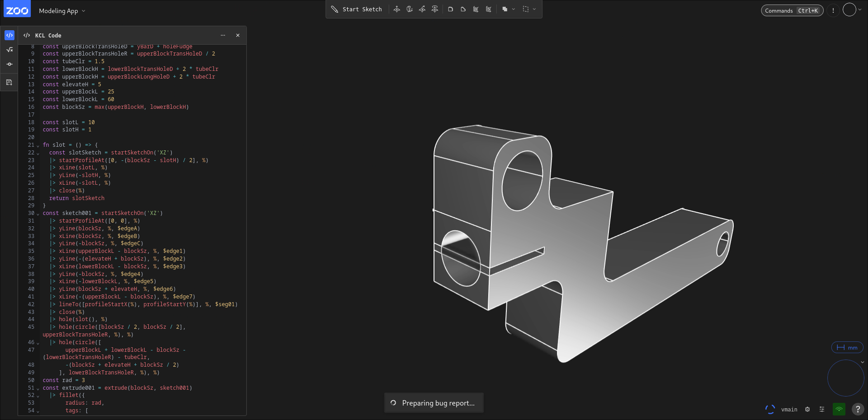Toggle the Variables pane sidebar icon
The image size is (868, 420).
(x=9, y=50)
